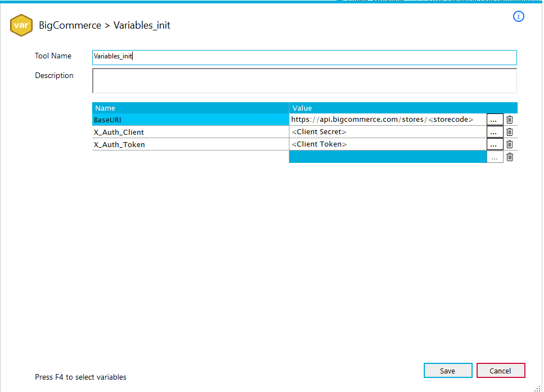Open ellipsis editor for Client Secret value

tap(495, 132)
